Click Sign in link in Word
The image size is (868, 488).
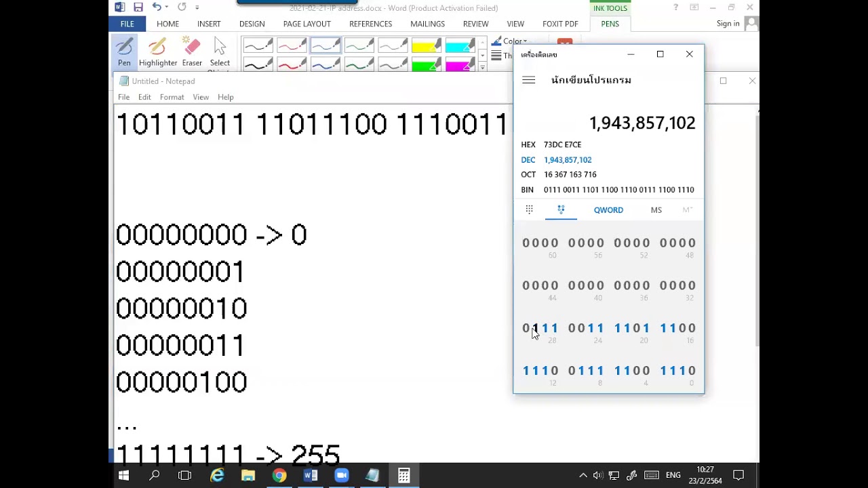pos(728,24)
